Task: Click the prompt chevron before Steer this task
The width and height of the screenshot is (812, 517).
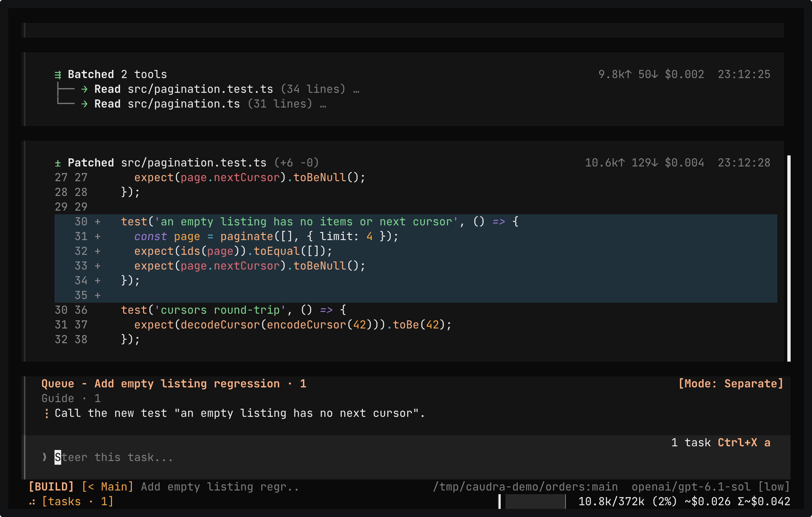Action: tap(45, 457)
